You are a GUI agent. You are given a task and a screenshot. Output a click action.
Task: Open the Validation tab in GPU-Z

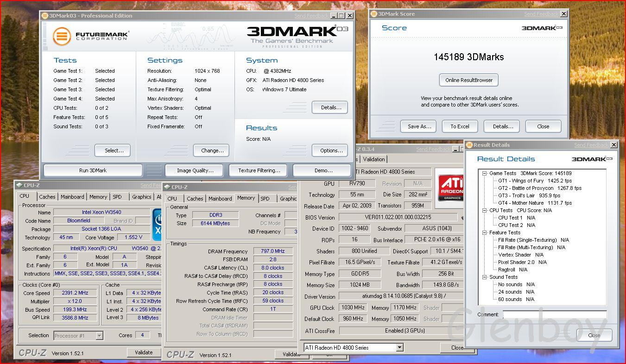374,159
